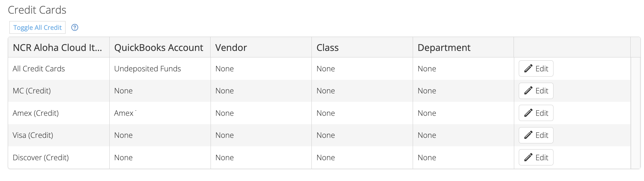Click the MC (Credit) item name

(32, 91)
